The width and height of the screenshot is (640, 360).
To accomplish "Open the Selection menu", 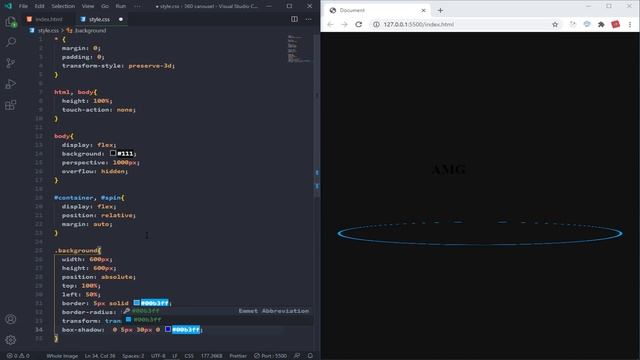I will 63,6.
